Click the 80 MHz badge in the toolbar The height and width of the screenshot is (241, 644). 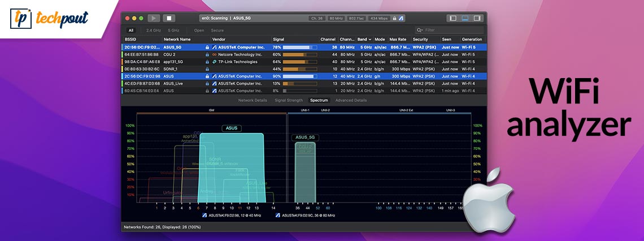tap(336, 19)
